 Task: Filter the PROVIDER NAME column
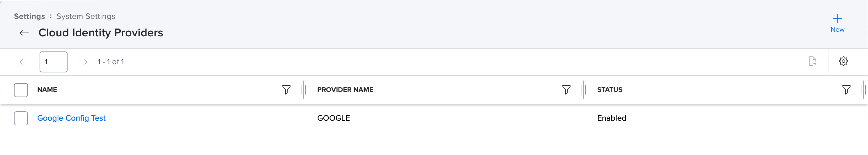point(566,90)
